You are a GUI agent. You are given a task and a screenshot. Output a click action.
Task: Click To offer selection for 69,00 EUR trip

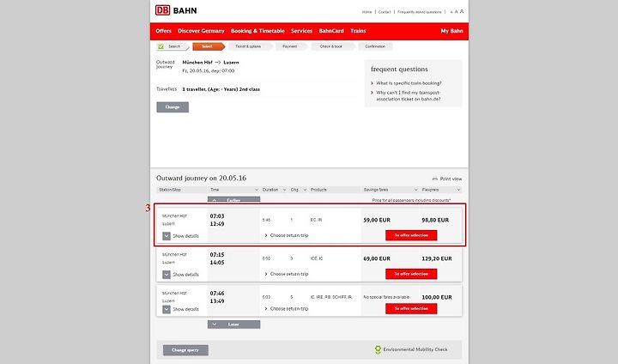click(x=411, y=274)
